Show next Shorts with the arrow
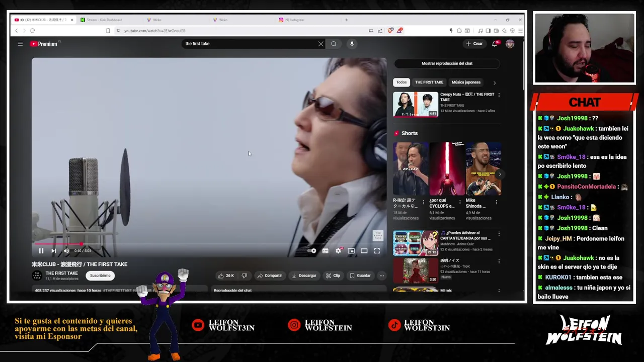The height and width of the screenshot is (362, 644). [500, 174]
